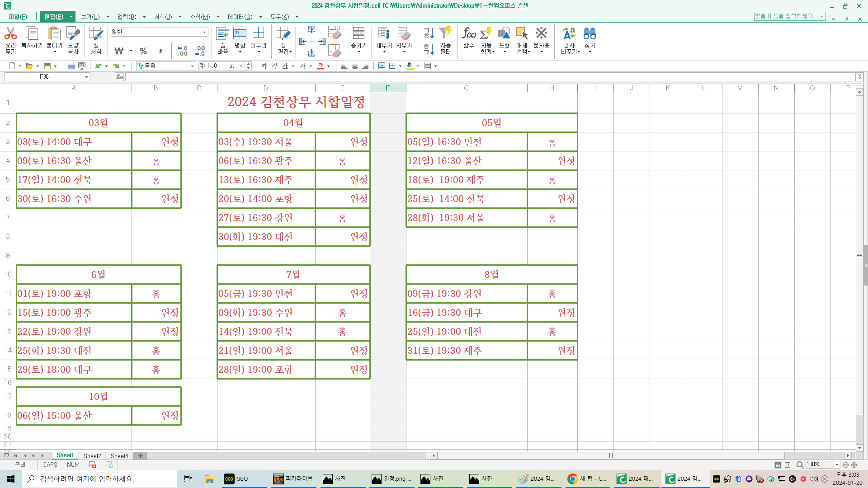Open the 데이터 menu

240,17
